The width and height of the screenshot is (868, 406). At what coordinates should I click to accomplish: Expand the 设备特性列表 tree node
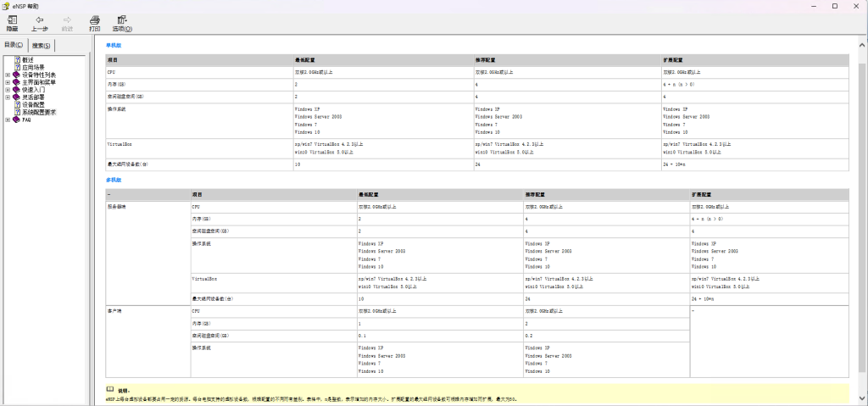[8, 75]
